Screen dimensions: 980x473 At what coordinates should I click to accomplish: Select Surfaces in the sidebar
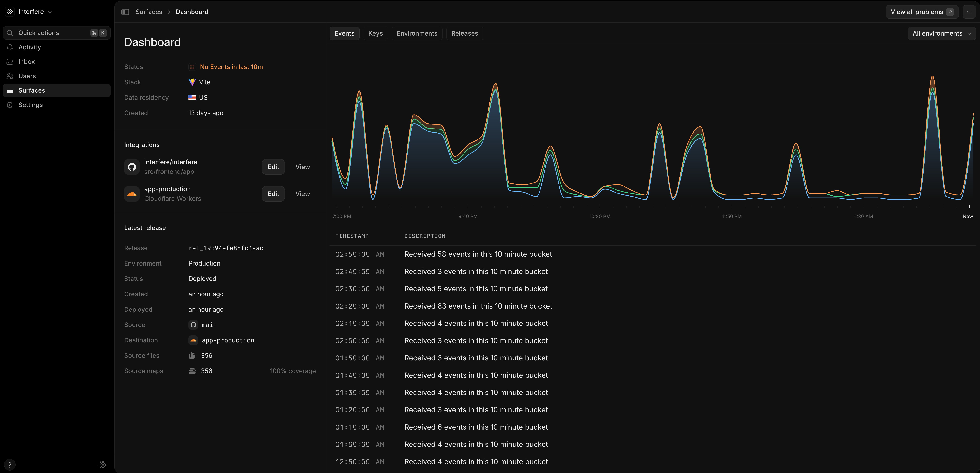coord(57,91)
